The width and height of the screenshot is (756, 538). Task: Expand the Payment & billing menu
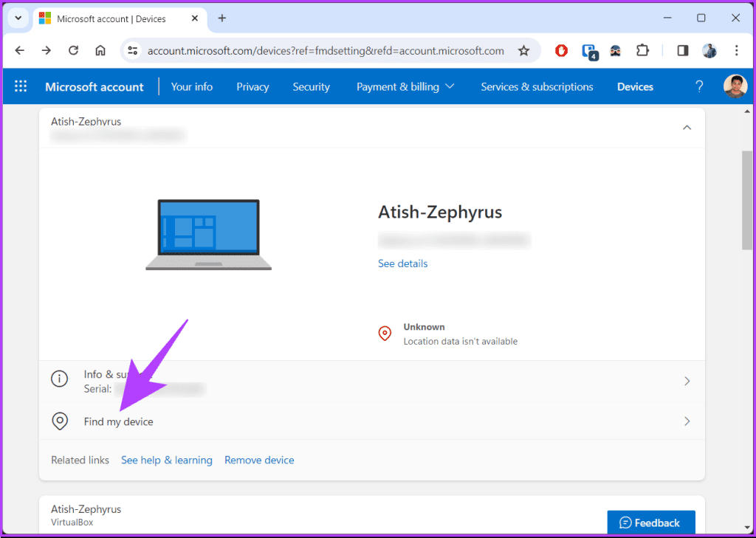coord(405,87)
